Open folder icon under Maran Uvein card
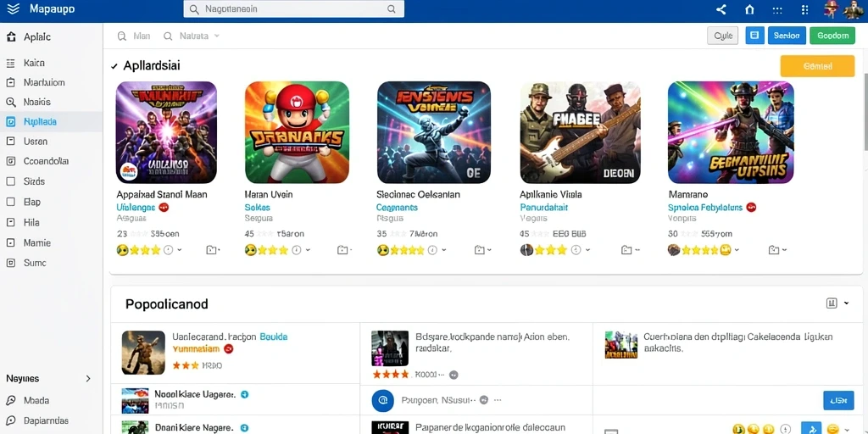 coord(343,250)
